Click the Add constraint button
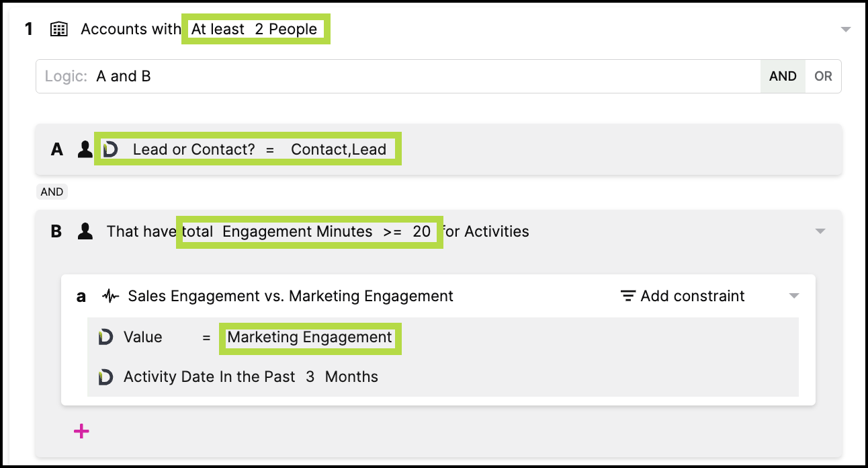The height and width of the screenshot is (468, 868). tap(692, 297)
